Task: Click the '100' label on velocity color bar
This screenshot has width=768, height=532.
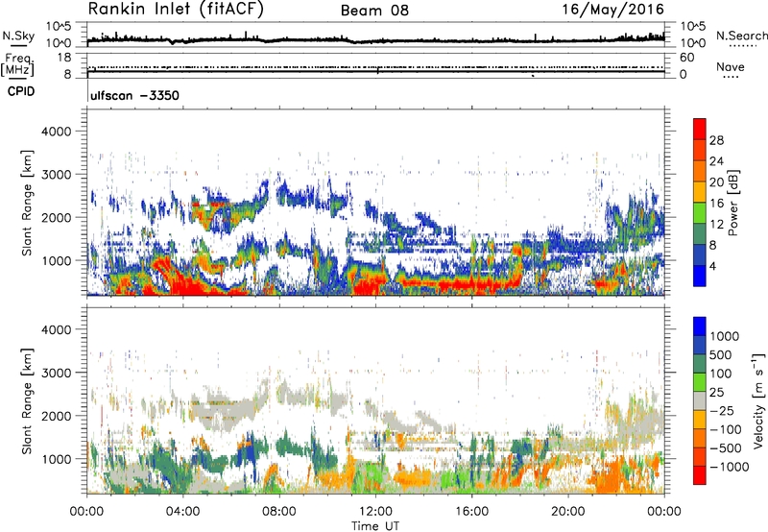Action: point(720,374)
